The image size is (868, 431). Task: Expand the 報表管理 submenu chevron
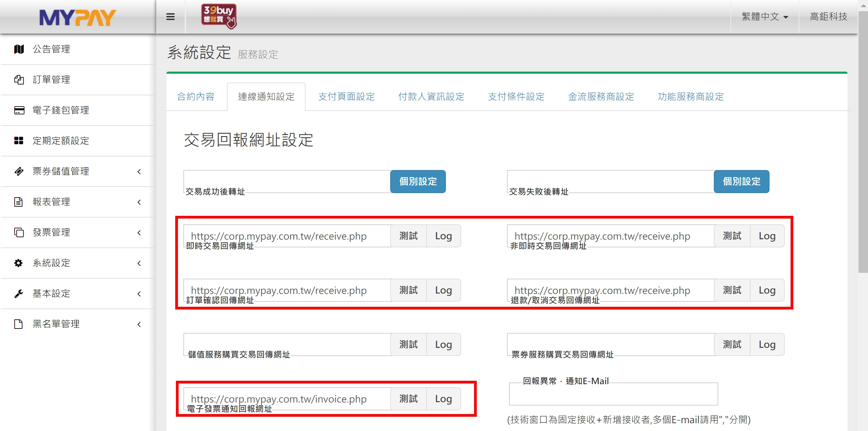pos(139,202)
